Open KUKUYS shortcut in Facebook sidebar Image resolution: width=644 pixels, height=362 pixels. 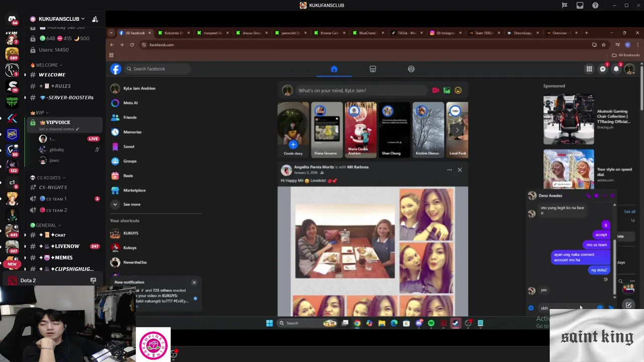click(x=131, y=233)
